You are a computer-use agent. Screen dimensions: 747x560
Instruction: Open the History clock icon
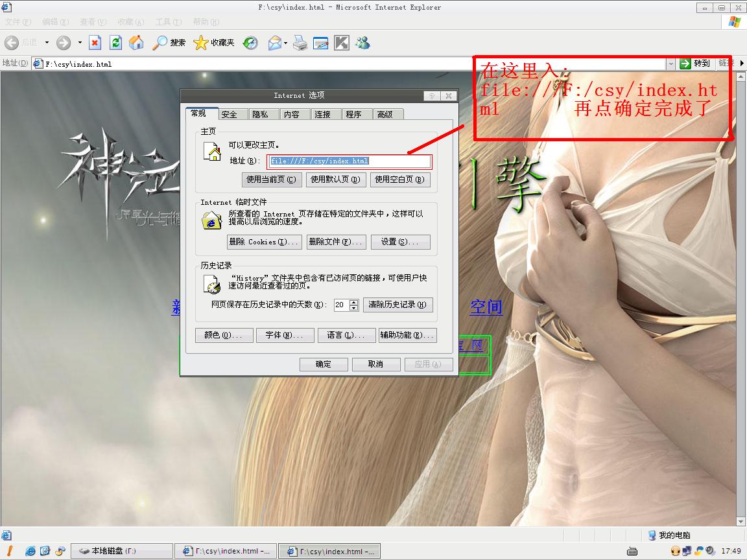tap(250, 43)
